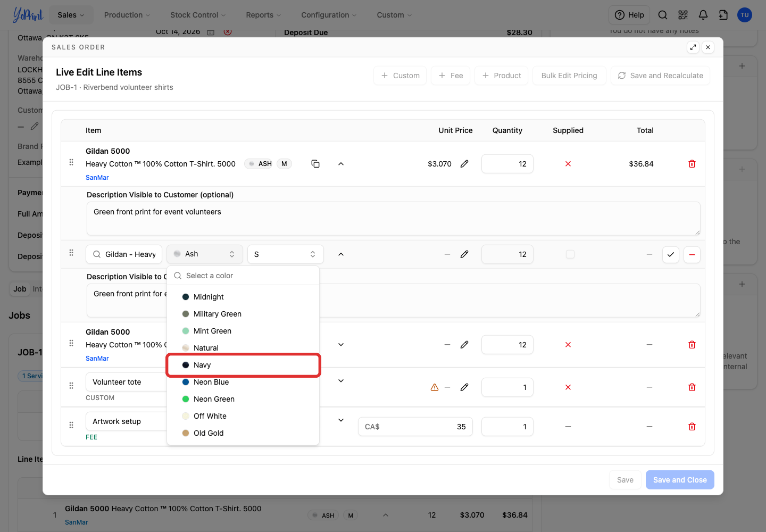
Task: Open the QR code scanner icon
Action: coord(683,15)
